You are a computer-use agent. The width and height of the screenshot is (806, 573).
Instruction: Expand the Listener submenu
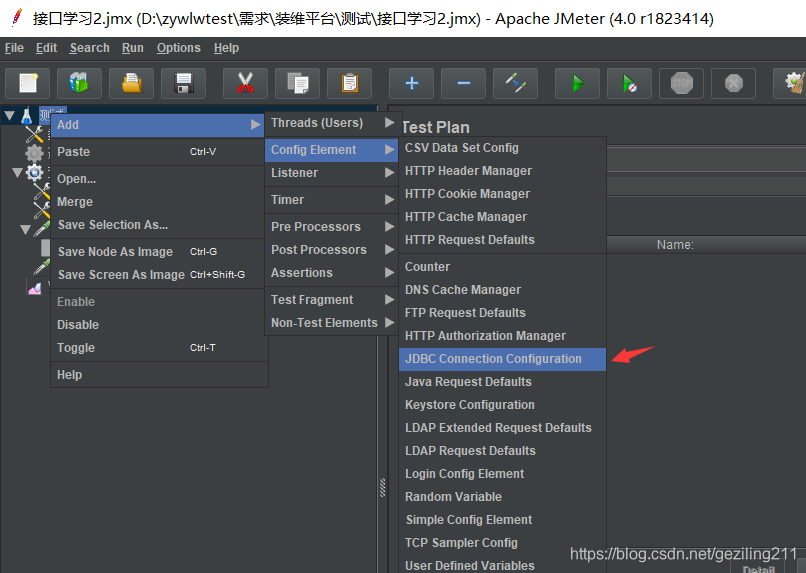(x=332, y=173)
